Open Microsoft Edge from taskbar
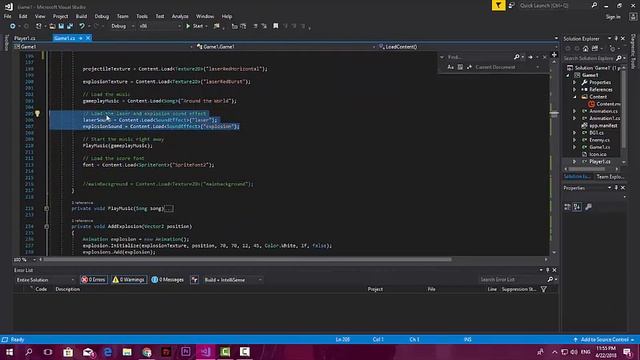640x360 pixels. 108,352
